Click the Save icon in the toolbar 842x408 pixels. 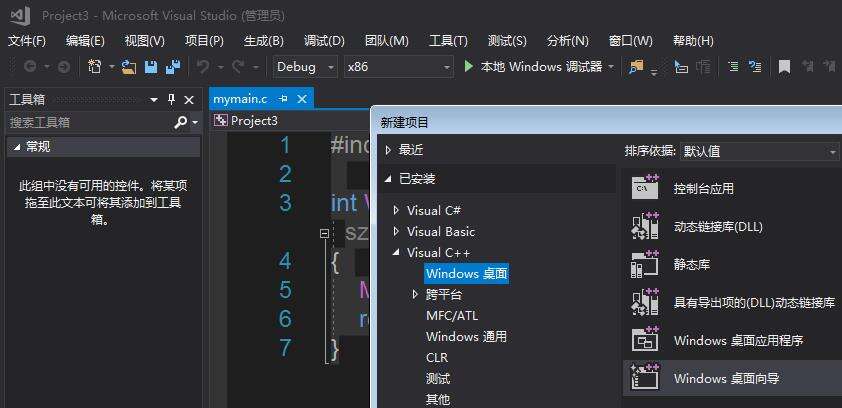[151, 67]
